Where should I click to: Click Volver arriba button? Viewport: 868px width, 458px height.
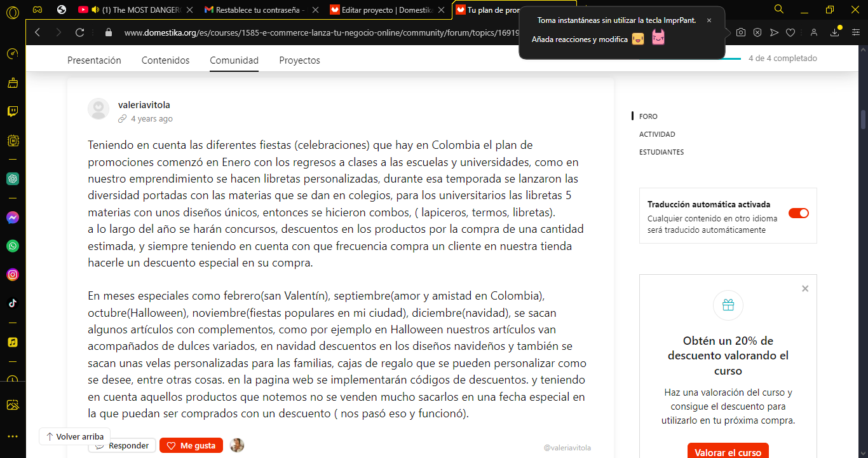click(x=75, y=436)
